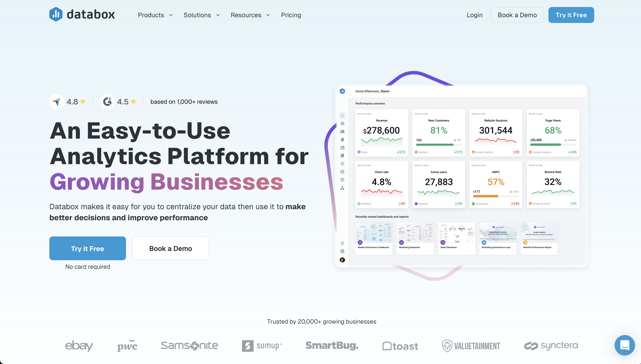Image resolution: width=641 pixels, height=364 pixels.
Task: Click the home icon in dashboard sidebar
Action: 342,115
